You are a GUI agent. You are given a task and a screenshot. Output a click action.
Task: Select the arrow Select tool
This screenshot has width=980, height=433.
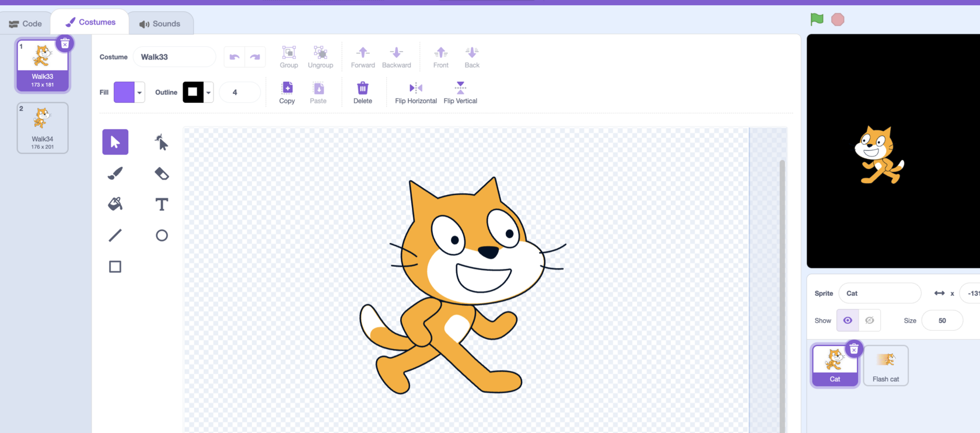point(115,142)
